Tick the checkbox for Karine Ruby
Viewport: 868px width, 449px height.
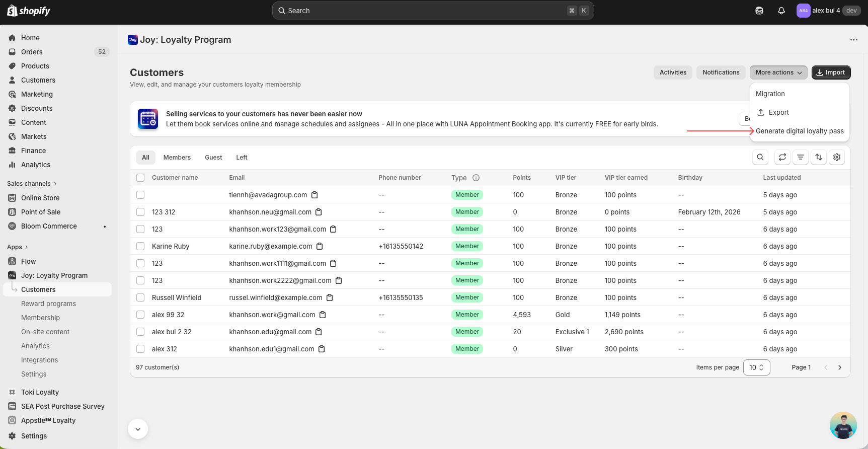[x=140, y=246]
